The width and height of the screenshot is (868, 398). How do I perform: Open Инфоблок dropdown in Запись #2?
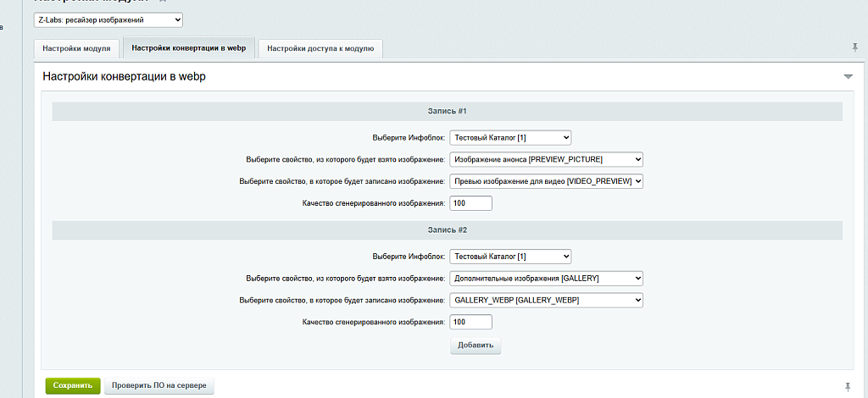(510, 257)
